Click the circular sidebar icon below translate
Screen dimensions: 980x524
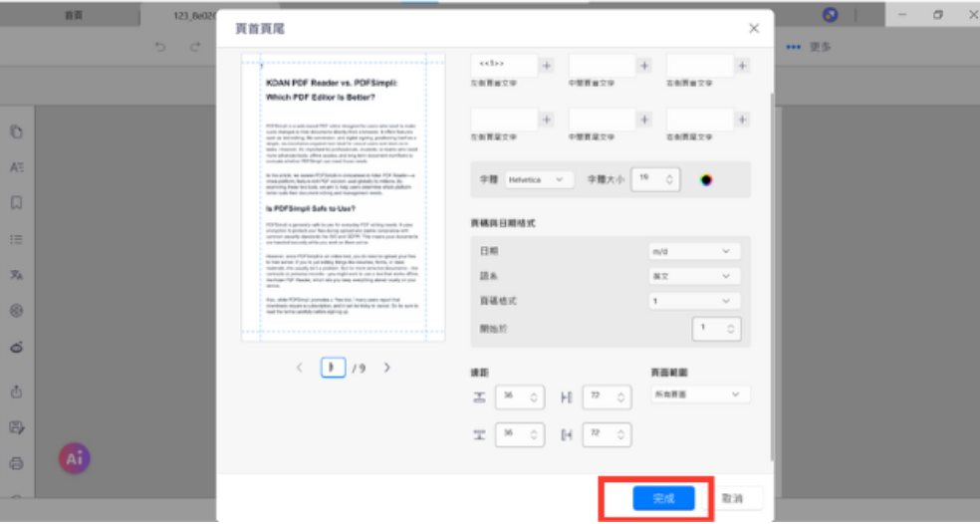(x=17, y=311)
